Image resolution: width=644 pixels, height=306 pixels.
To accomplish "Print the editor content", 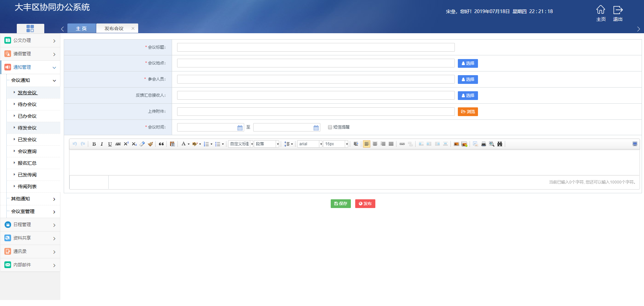I will coord(484,144).
